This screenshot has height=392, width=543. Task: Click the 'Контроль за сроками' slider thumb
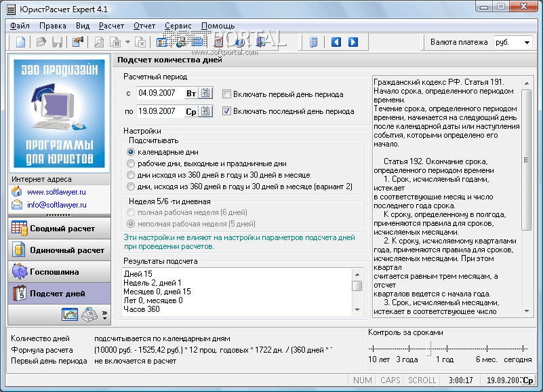coord(429,348)
